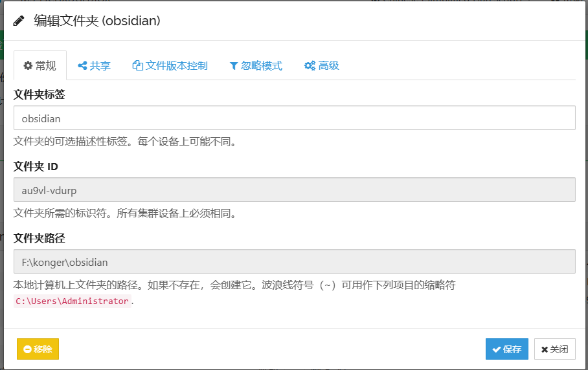
Task: Save folder changes with the 保存 button
Action: (506, 349)
